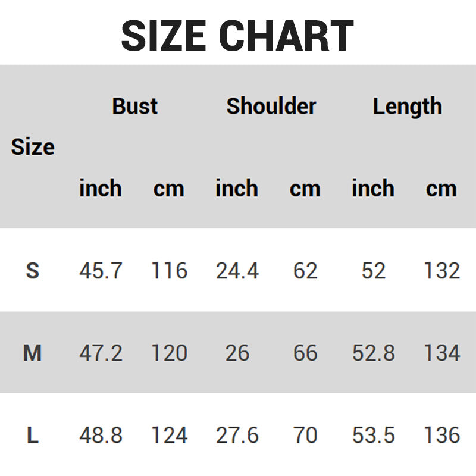This screenshot has width=476, height=476.
Task: Select the Shoulder column header
Action: tap(271, 107)
